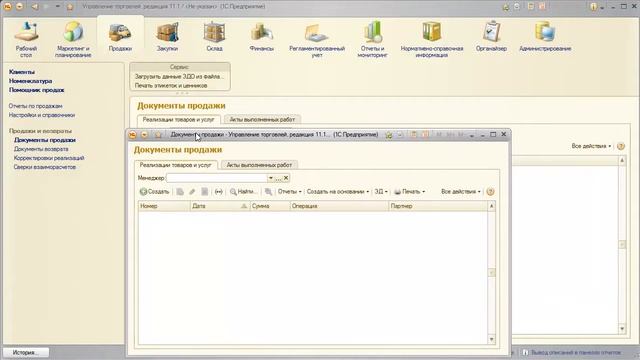Open Отчеты по продажам link
Screen dimensions: 640x360
click(36, 106)
